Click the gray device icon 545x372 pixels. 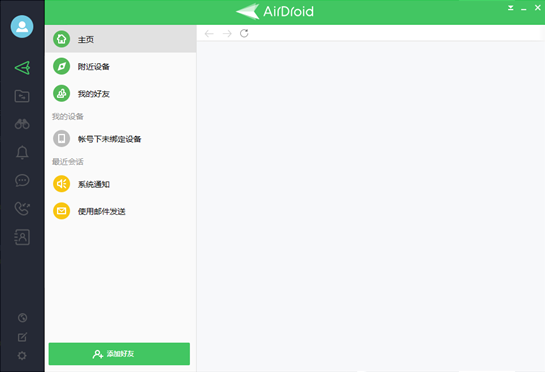tap(62, 139)
